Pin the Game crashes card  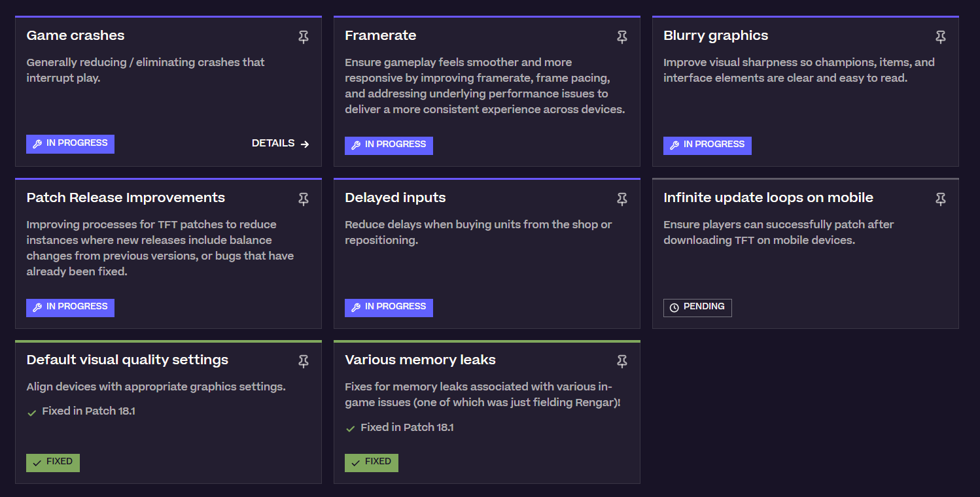pyautogui.click(x=304, y=37)
